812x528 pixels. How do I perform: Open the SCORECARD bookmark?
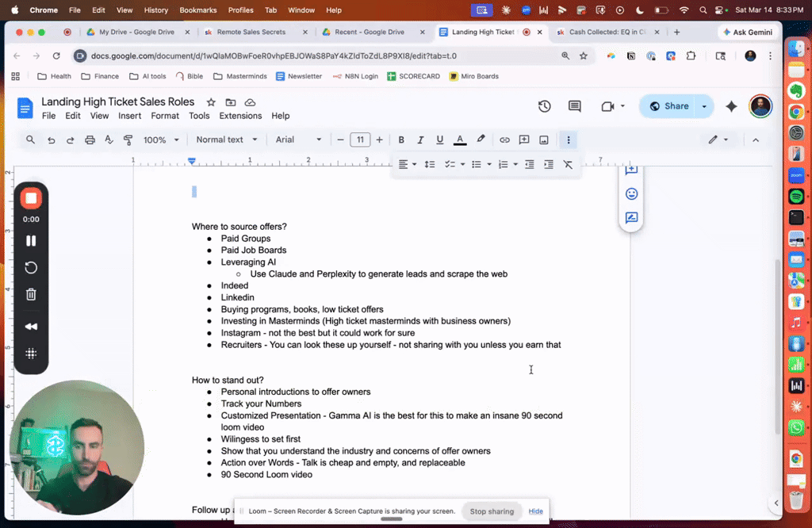tap(413, 76)
